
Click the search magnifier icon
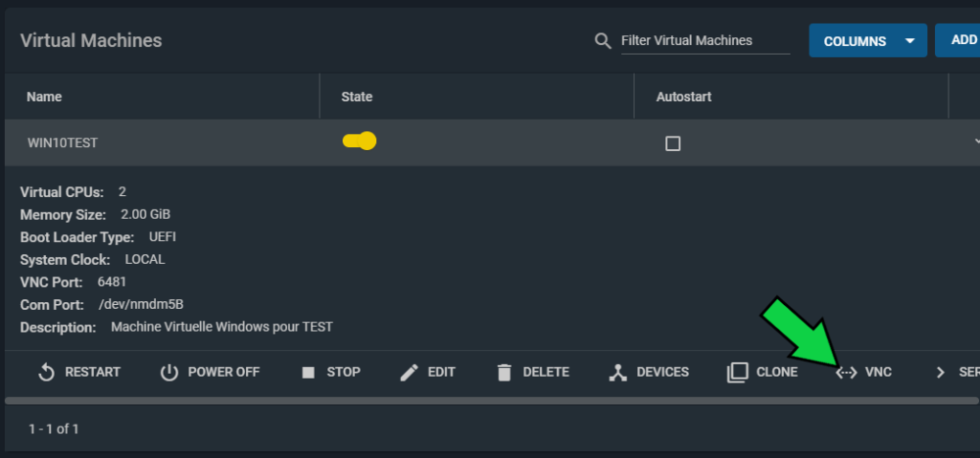tap(603, 41)
